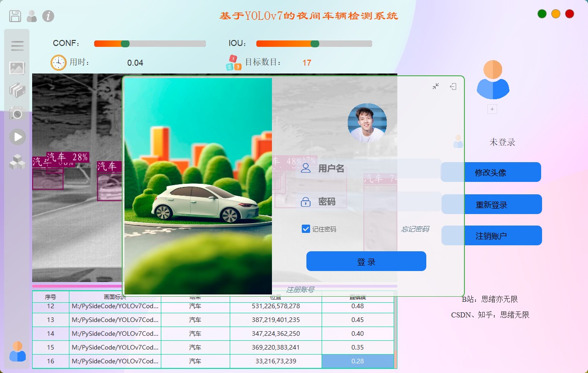Screen dimensions: 588x373
Task: Click the 修改头像 button
Action: click(491, 172)
